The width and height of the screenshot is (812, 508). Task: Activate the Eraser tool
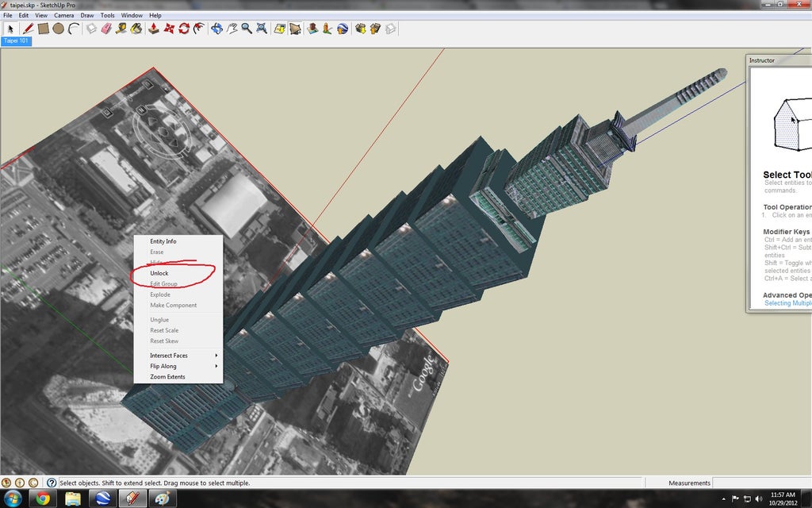click(105, 29)
